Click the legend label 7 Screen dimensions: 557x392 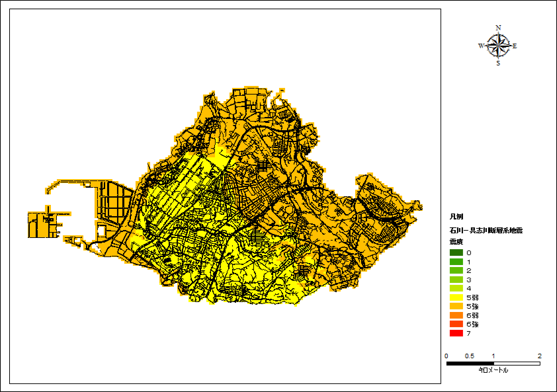tap(468, 333)
